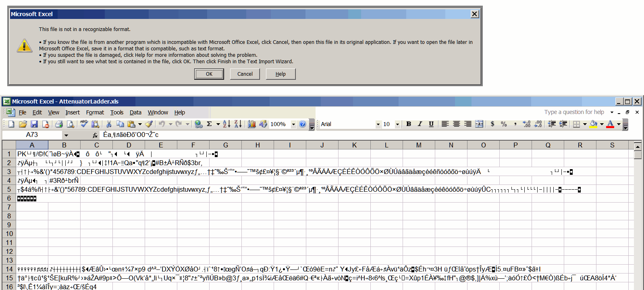
Task: Open the Edit menu
Action: click(x=37, y=112)
